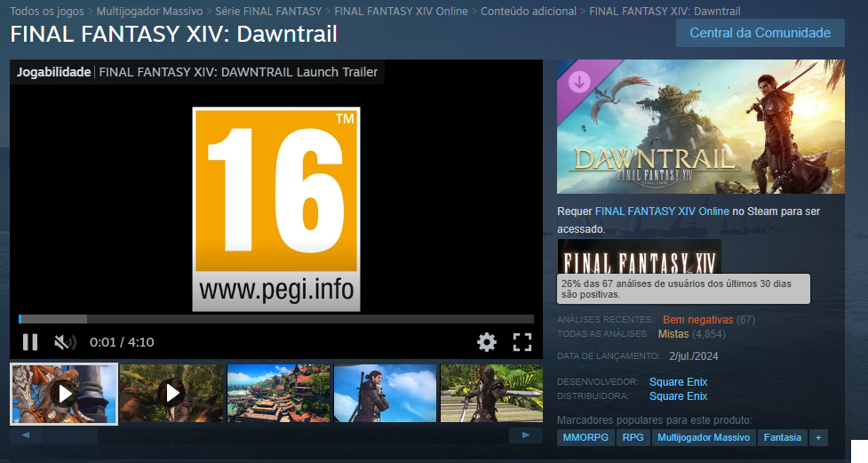Open Central da Comunidade

760,33
